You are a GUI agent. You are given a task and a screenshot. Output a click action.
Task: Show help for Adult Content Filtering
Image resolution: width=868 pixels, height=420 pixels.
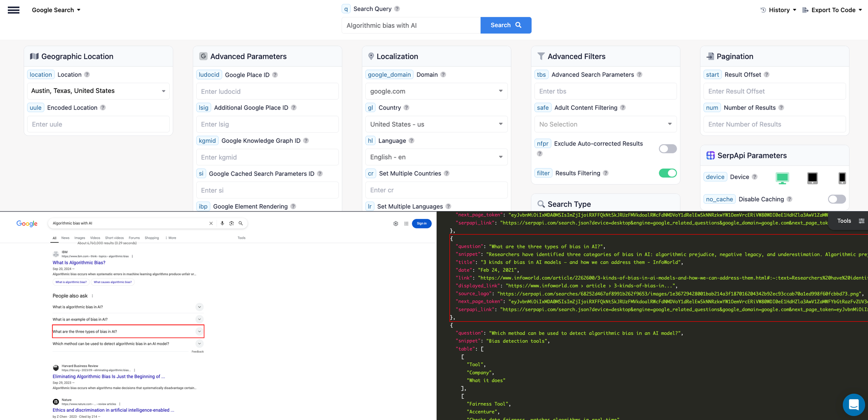pos(623,108)
